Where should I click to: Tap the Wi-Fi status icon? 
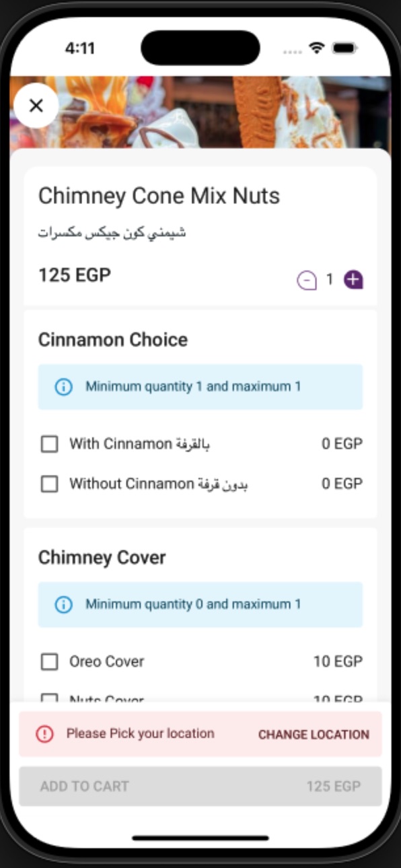click(316, 48)
